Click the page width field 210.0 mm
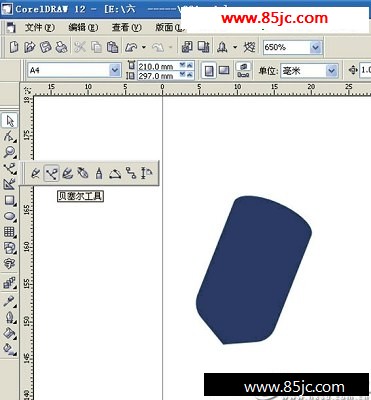371x400 pixels. coord(158,66)
